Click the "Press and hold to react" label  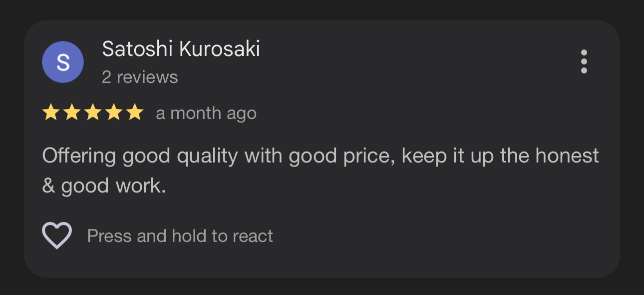pos(180,236)
